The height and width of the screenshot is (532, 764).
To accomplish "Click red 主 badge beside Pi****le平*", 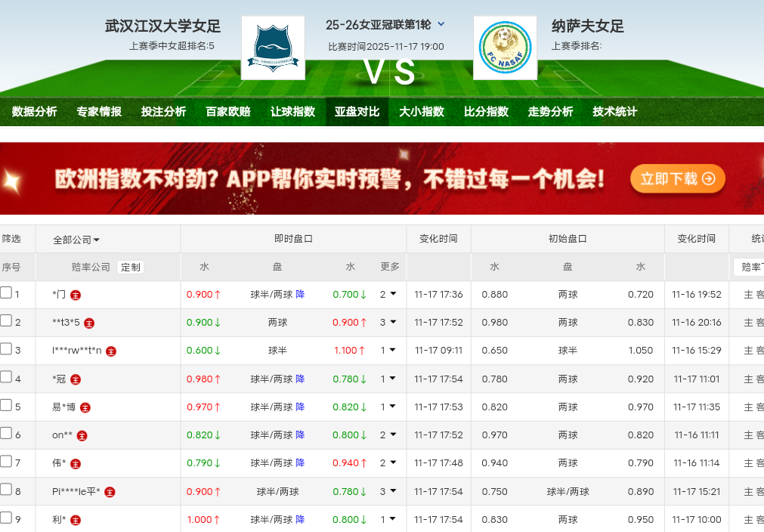I will coord(110,492).
